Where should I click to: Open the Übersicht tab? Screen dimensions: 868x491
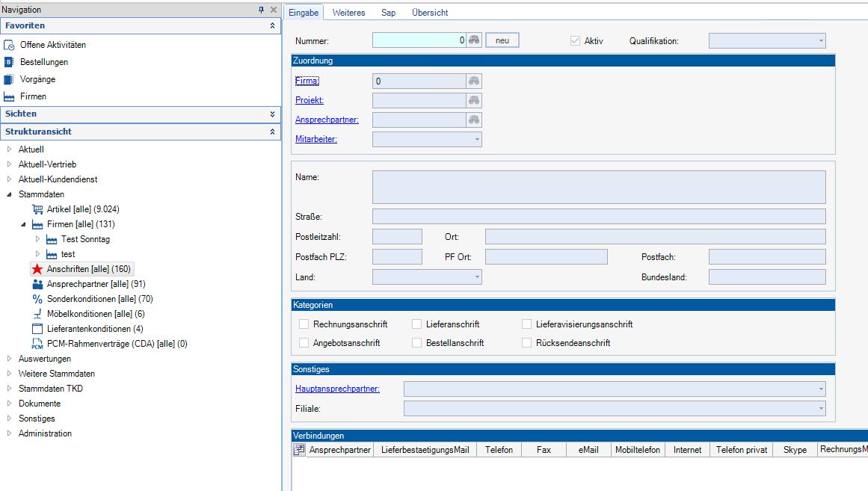[430, 13]
